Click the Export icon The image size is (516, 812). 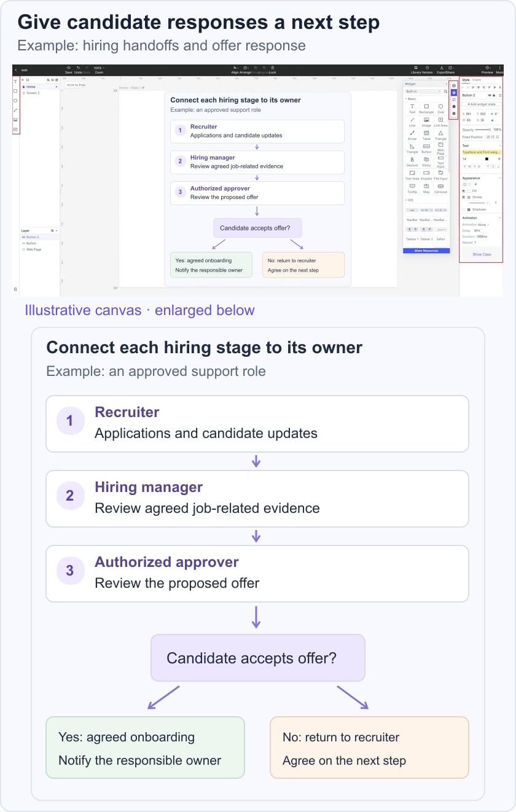(442, 68)
